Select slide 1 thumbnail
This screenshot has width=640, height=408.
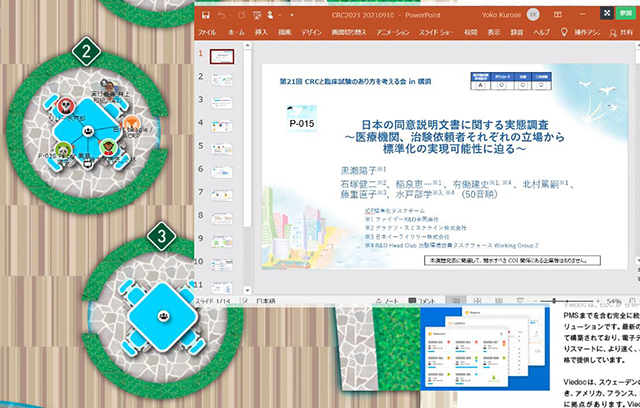222,56
